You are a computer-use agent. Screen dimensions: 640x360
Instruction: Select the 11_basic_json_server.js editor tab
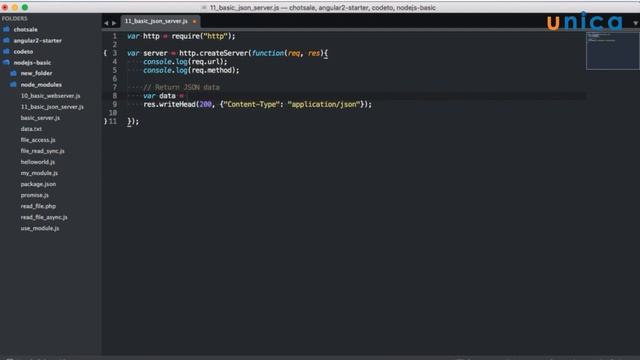(x=156, y=21)
